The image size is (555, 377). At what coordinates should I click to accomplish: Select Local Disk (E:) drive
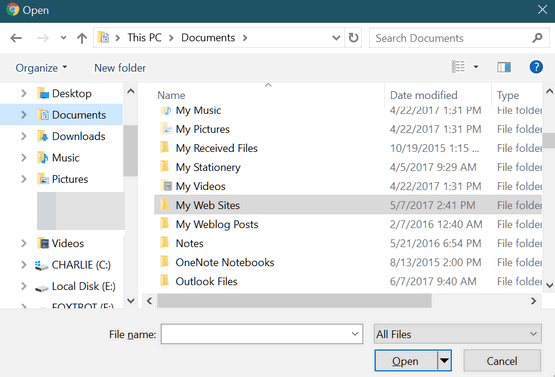[84, 286]
